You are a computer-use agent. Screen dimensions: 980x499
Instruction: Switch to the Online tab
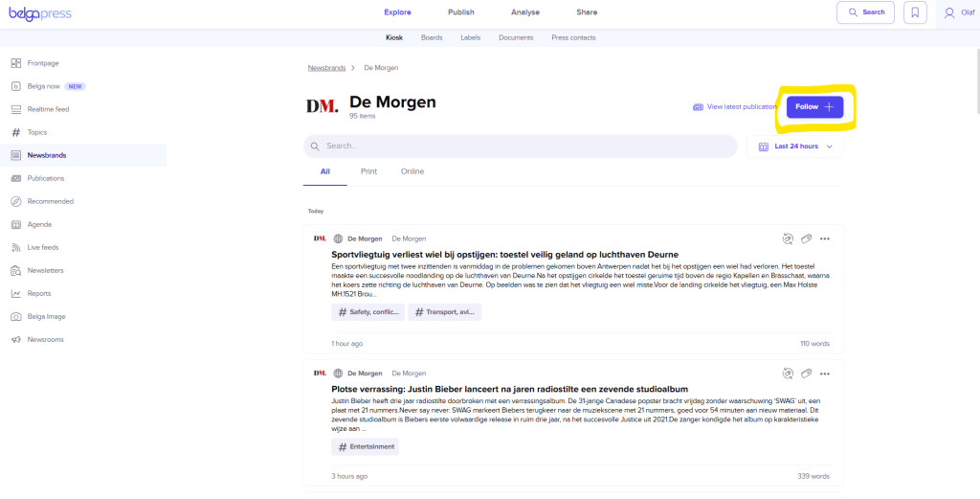[412, 171]
